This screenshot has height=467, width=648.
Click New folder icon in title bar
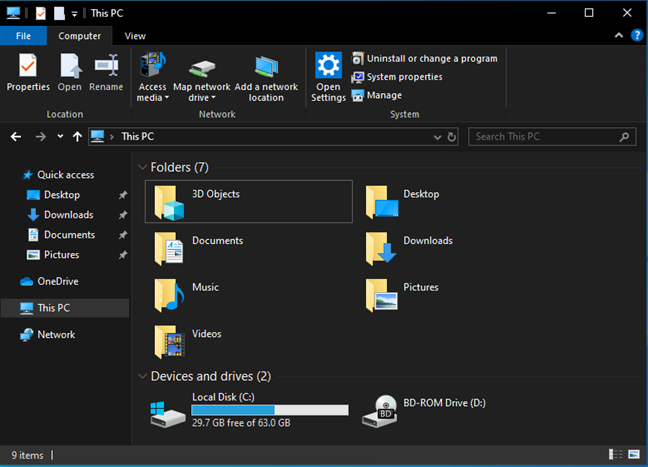point(59,14)
